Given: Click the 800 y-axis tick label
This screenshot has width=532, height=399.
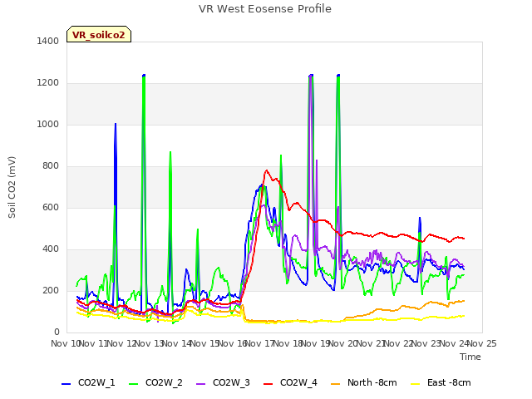Looking at the screenshot, I should (x=51, y=165).
